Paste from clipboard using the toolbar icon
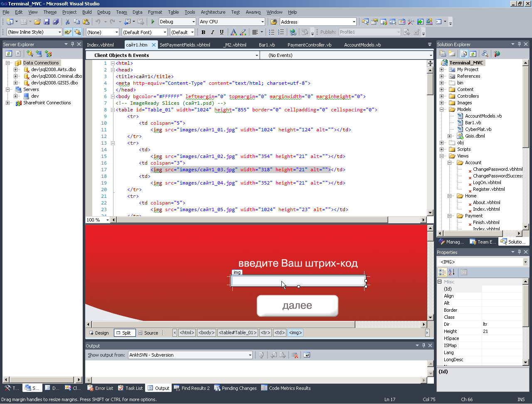The image size is (532, 404). click(86, 22)
